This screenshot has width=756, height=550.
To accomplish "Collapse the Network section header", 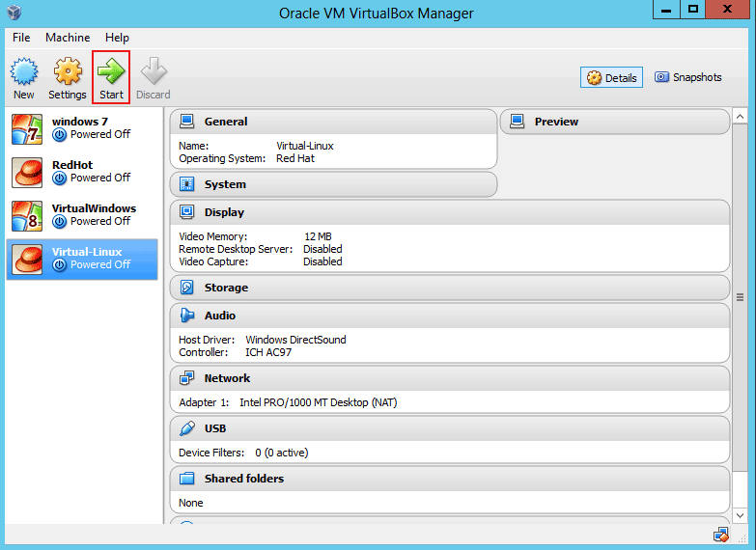I will point(450,378).
